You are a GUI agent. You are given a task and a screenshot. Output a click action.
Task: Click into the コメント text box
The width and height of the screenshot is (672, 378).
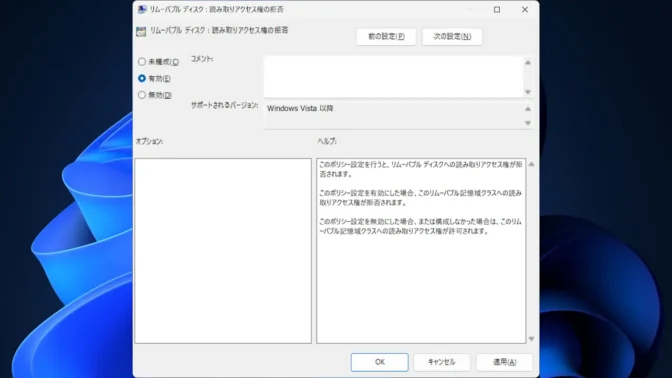point(393,77)
